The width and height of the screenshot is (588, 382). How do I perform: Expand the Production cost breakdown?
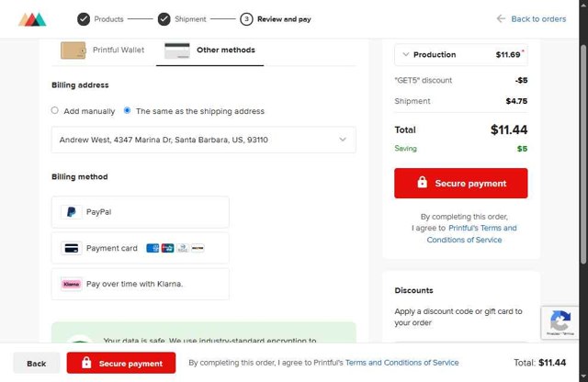406,55
